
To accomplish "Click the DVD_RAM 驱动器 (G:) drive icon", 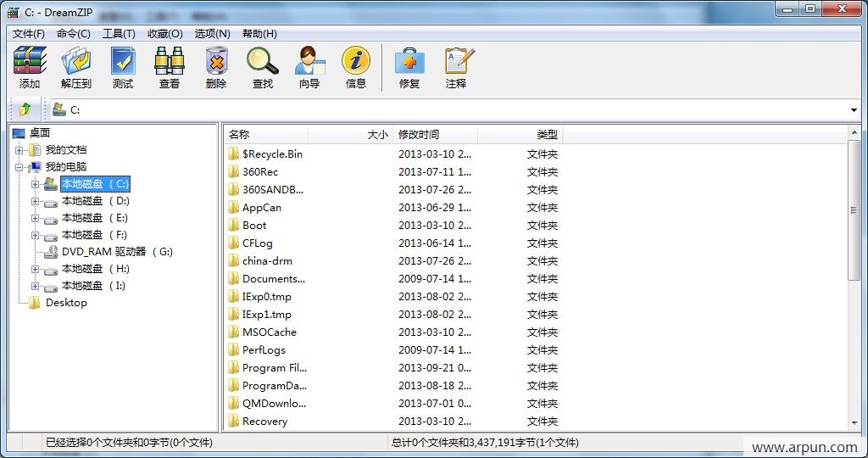I will coord(51,252).
